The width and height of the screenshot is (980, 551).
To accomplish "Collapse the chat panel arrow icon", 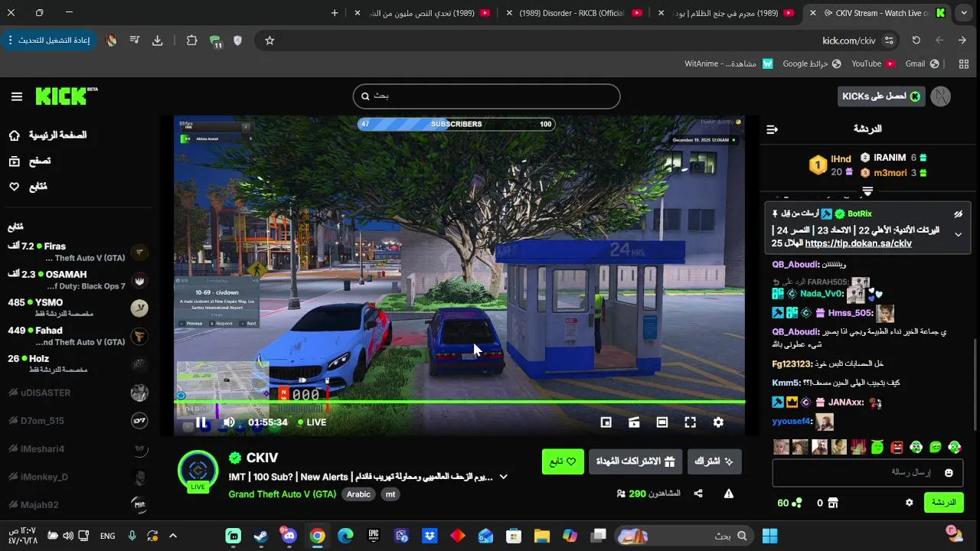I will 772,129.
